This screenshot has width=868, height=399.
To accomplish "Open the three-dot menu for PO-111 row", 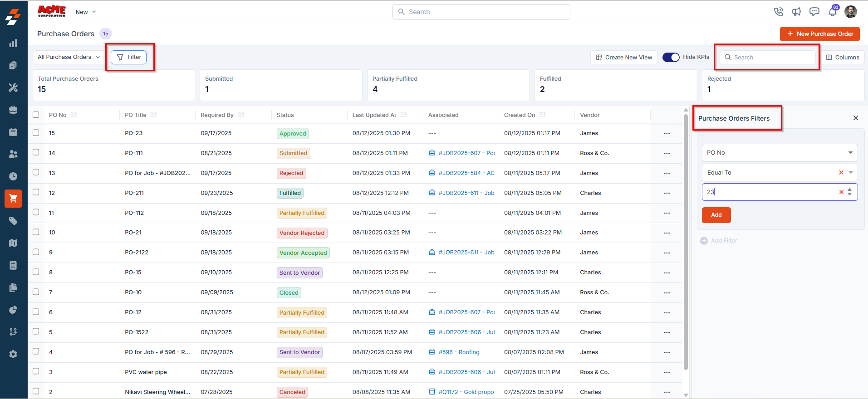I will pyautogui.click(x=667, y=153).
